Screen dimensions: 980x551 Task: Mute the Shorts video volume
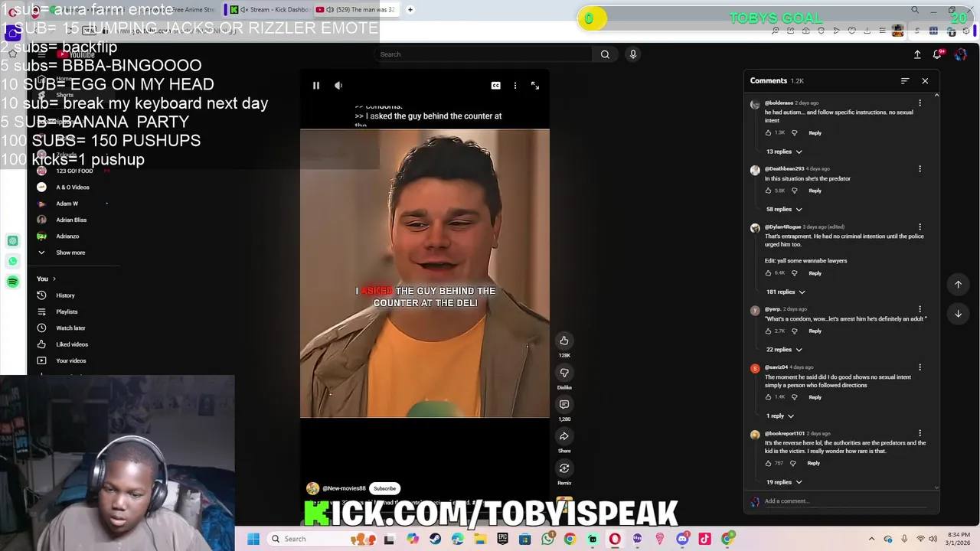(338, 86)
